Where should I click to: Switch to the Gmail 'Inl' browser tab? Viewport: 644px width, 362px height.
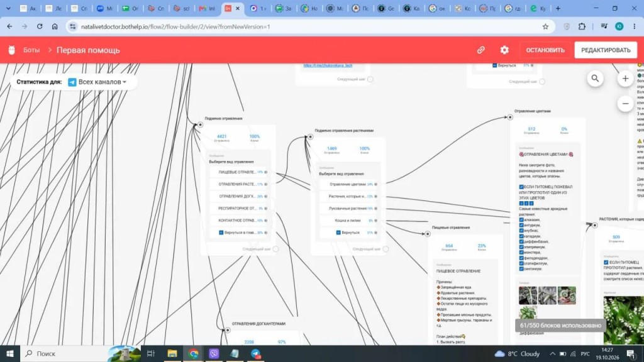(x=207, y=8)
